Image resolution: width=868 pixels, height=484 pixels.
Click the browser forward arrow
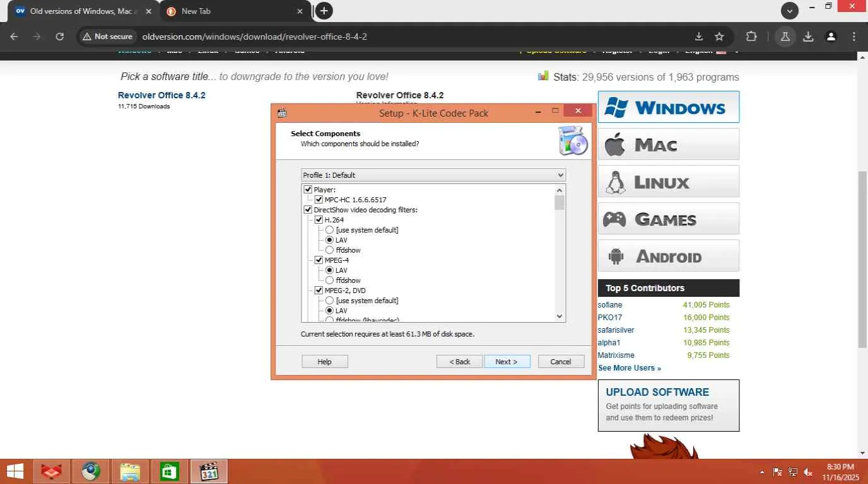37,37
